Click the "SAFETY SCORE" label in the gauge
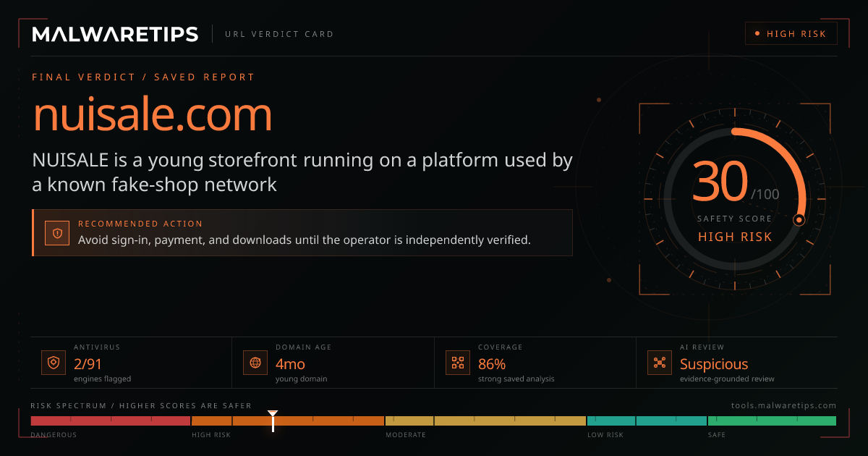Screen dimensions: 868x456 735,219
